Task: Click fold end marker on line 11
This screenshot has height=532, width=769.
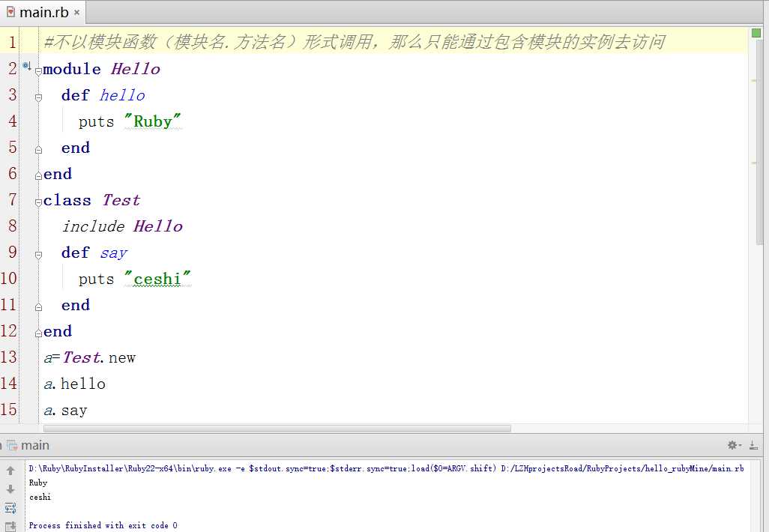Action: click(38, 307)
